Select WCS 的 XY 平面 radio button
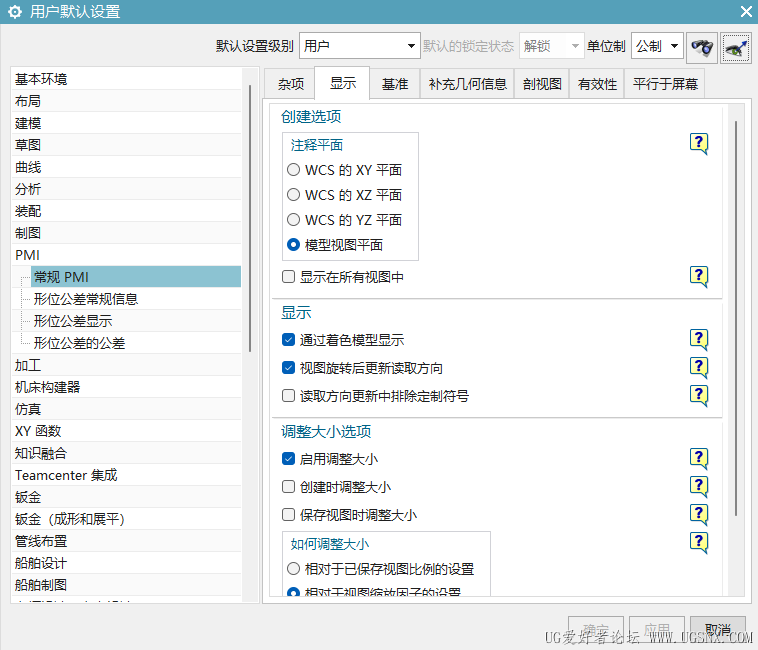This screenshot has width=758, height=650. (x=293, y=170)
